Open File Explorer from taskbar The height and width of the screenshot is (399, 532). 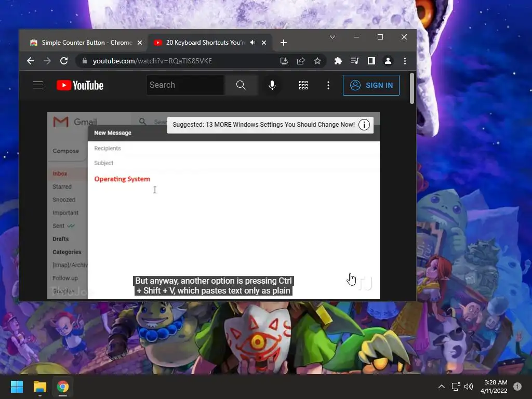click(39, 387)
